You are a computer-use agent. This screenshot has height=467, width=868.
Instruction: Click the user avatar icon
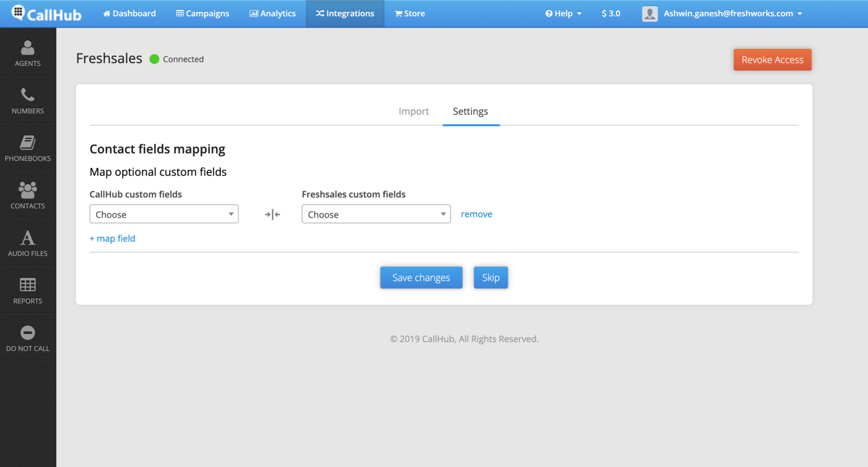[649, 14]
